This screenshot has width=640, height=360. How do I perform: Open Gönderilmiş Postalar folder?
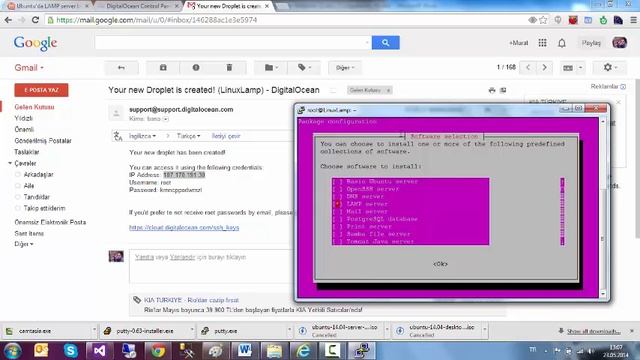tap(43, 141)
